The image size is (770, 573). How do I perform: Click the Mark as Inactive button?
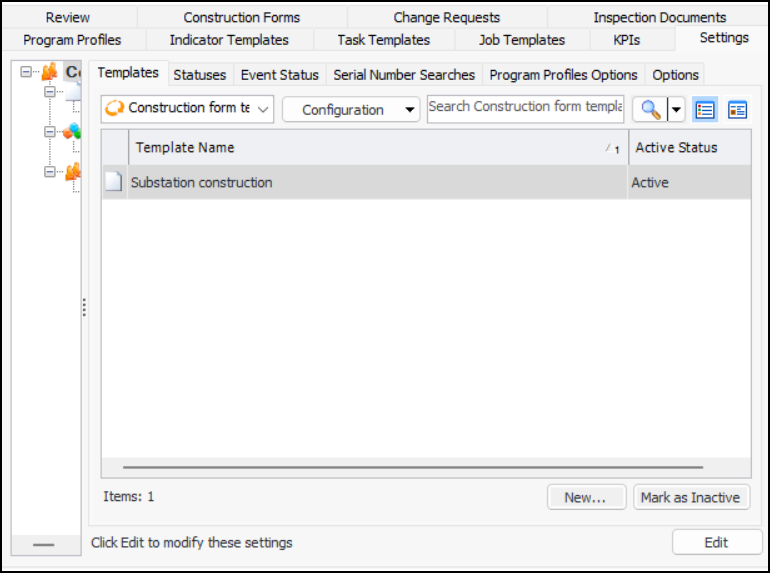click(x=690, y=497)
